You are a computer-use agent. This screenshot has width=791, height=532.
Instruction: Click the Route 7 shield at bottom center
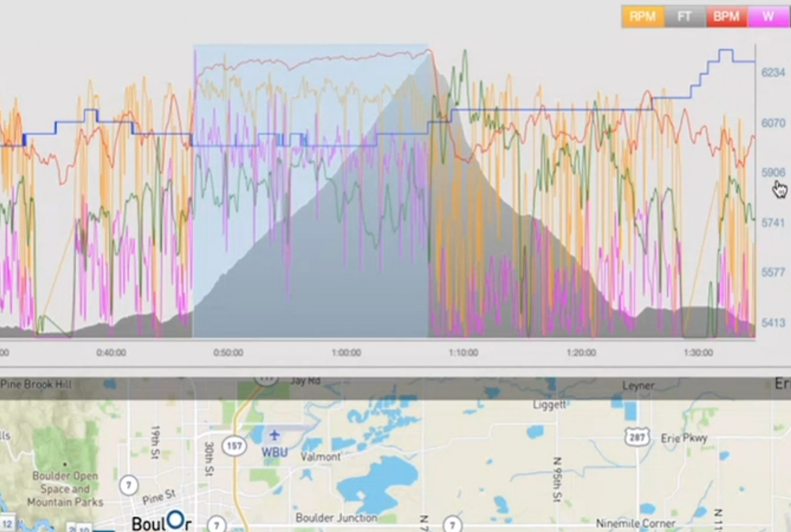452,525
